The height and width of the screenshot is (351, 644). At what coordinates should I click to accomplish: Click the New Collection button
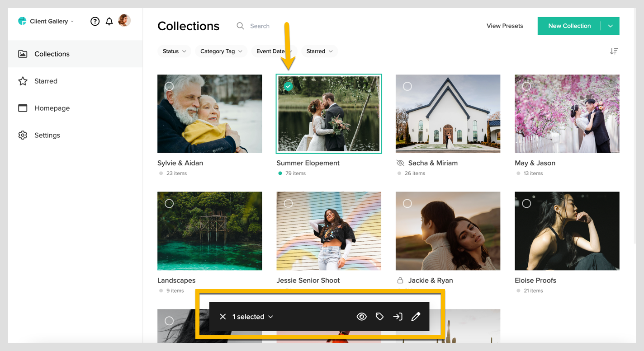pos(569,26)
